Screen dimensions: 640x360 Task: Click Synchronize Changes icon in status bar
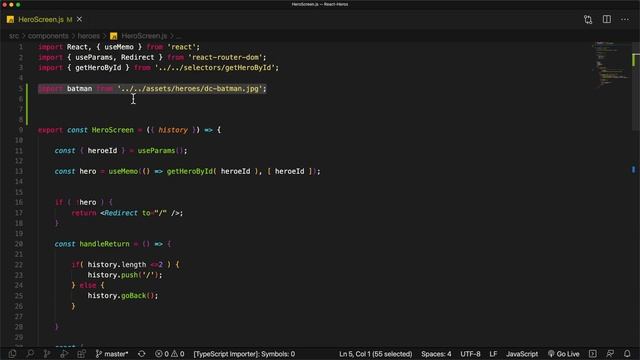[x=142, y=354]
